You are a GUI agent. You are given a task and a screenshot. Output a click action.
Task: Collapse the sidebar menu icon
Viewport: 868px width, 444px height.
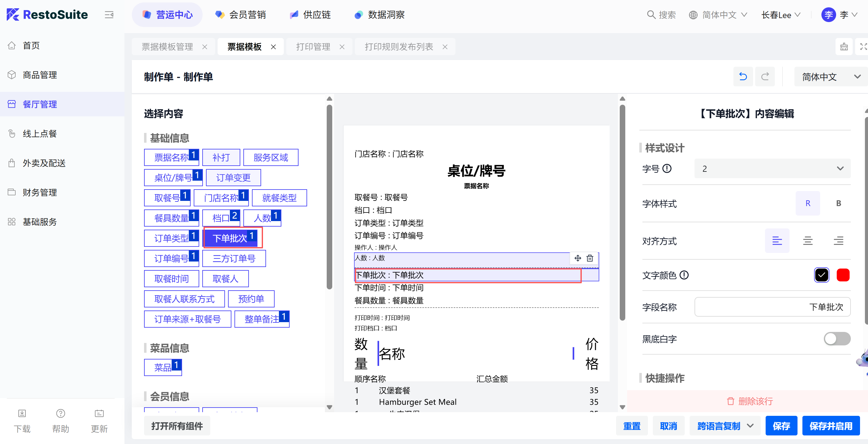(109, 15)
